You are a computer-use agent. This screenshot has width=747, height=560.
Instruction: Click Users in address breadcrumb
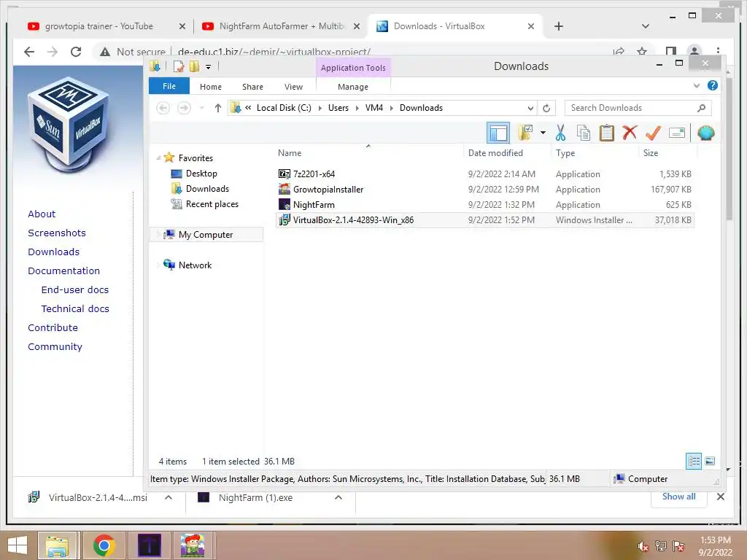point(338,108)
